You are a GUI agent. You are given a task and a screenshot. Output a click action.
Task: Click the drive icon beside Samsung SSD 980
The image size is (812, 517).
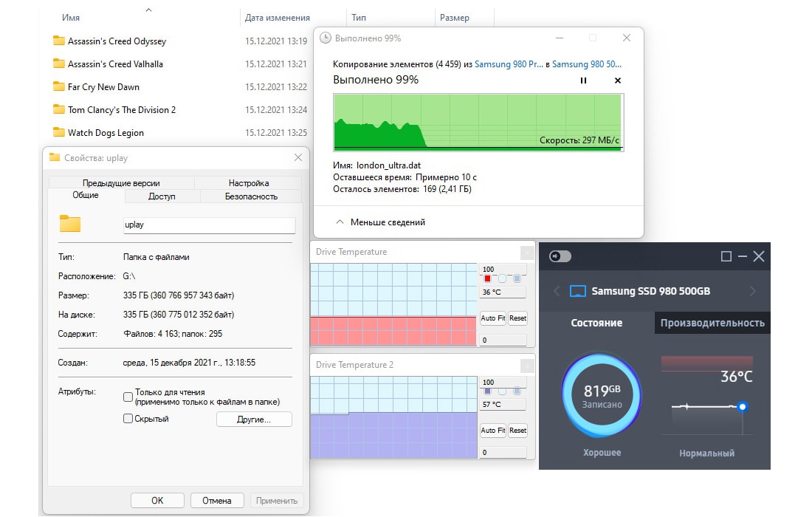578,291
